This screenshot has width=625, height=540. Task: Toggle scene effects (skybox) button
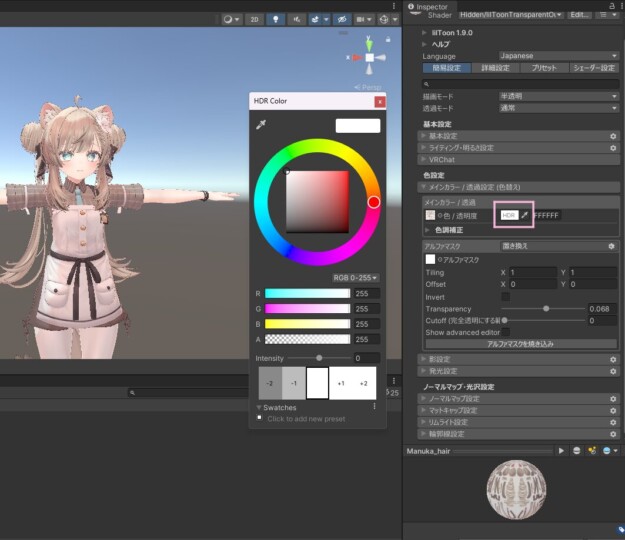tap(315, 20)
